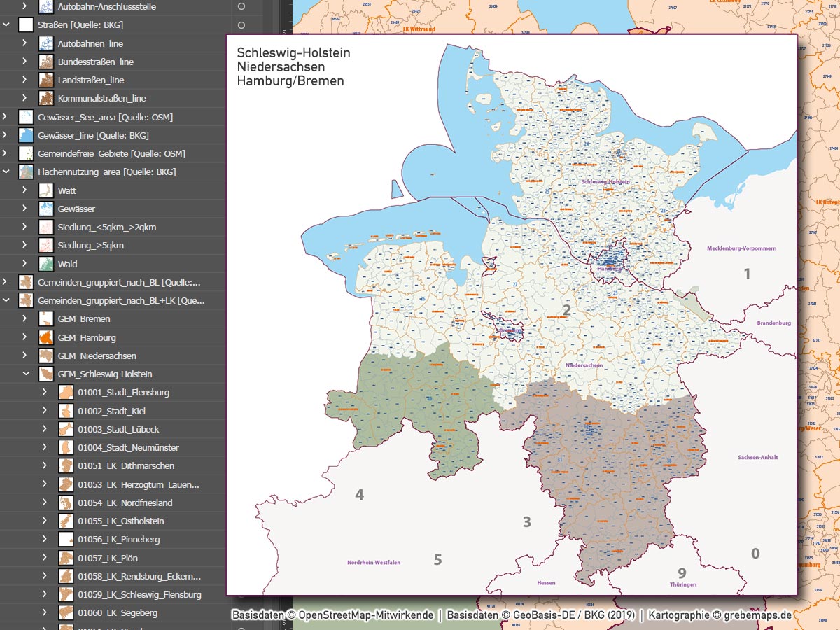The width and height of the screenshot is (840, 630).
Task: Click the white color swatch of Straßen layer
Action: point(26,24)
